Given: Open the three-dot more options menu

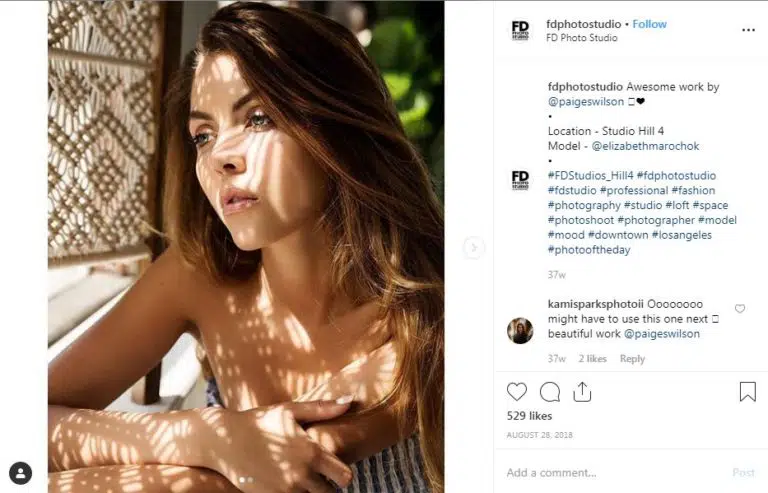Looking at the screenshot, I should 748,30.
